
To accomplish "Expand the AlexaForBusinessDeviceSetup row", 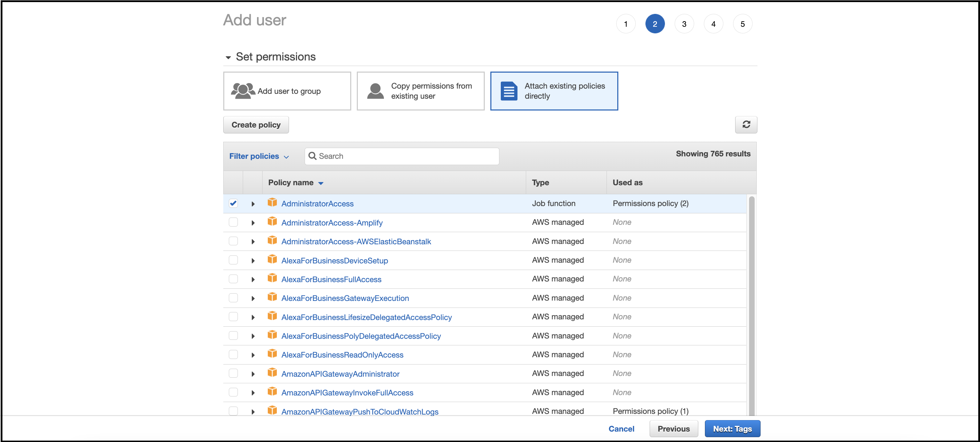I will pos(252,261).
